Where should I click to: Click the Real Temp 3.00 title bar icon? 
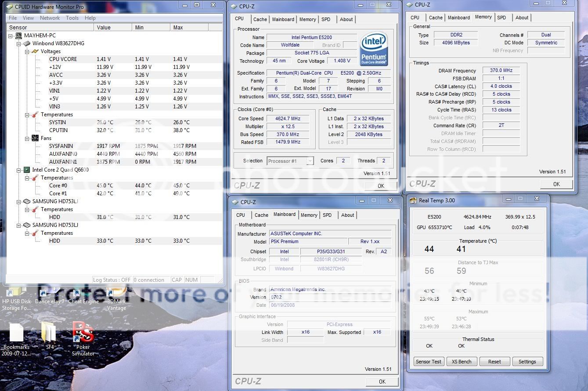(x=413, y=201)
